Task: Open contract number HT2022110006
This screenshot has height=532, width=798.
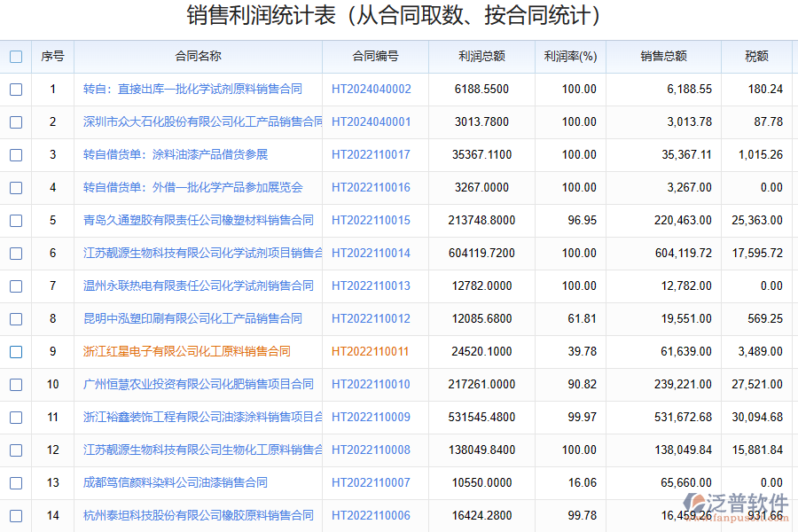Action: click(x=372, y=515)
